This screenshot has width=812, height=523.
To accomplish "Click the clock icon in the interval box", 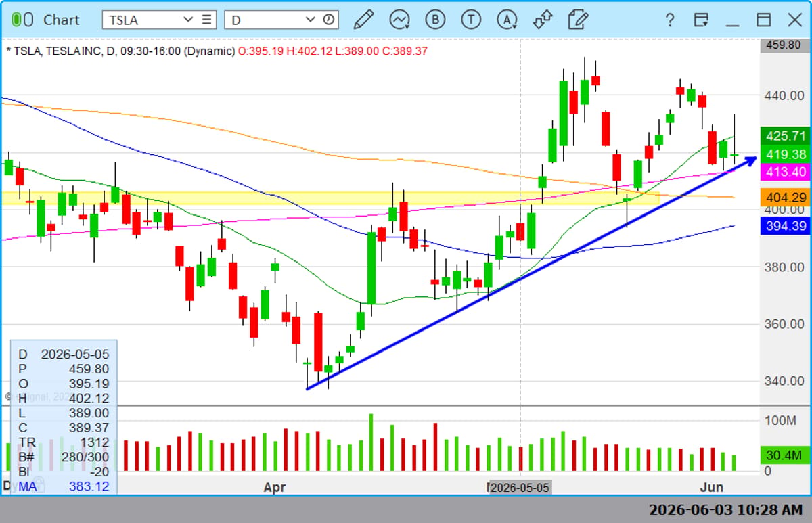I will point(328,20).
